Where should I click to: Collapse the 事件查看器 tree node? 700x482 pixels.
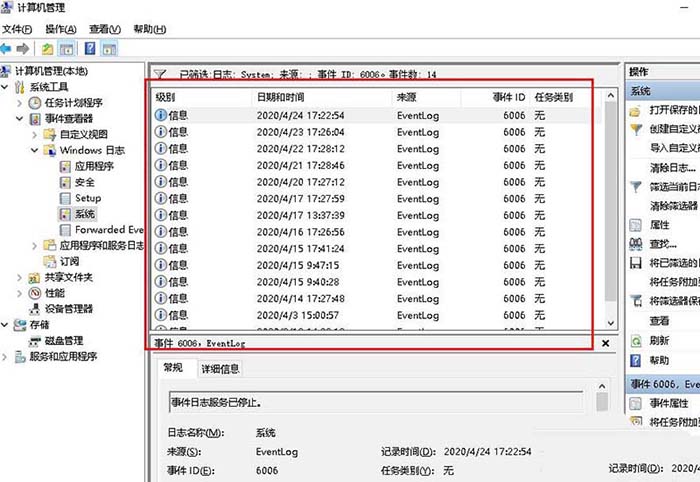20,119
